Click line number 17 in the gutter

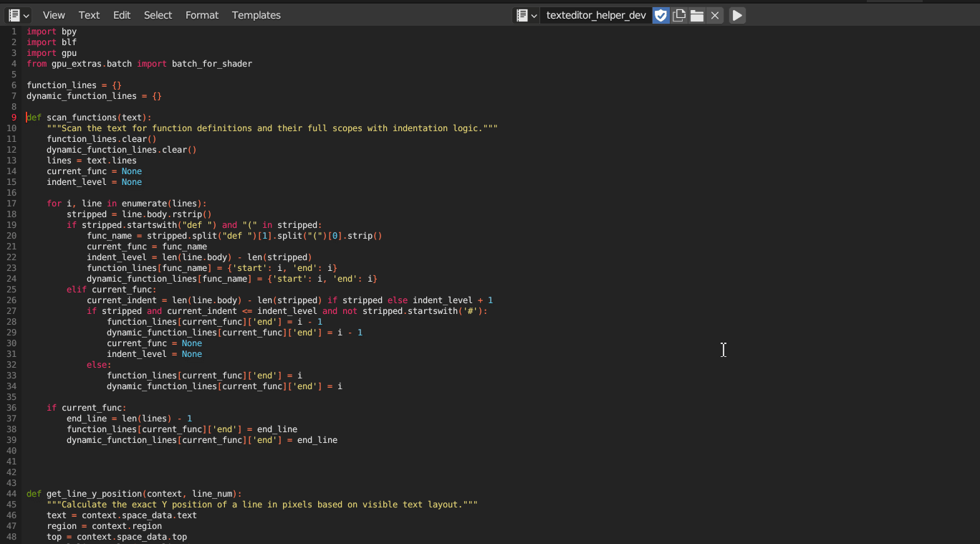tap(11, 204)
